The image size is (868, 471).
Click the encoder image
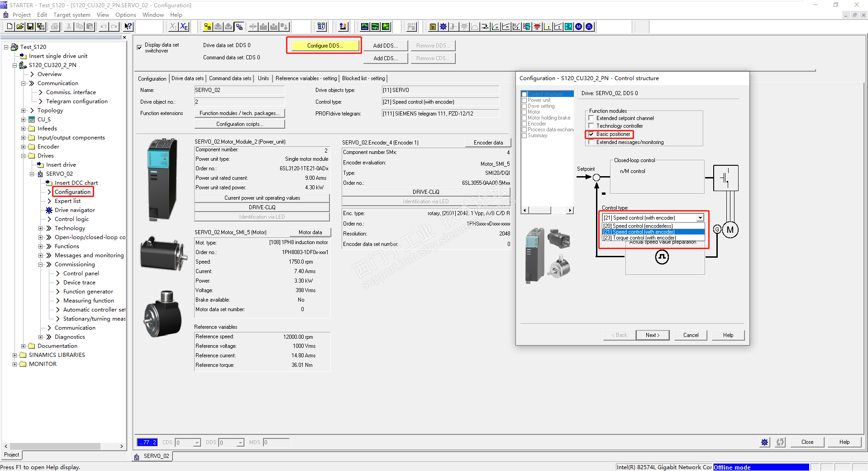(163, 313)
